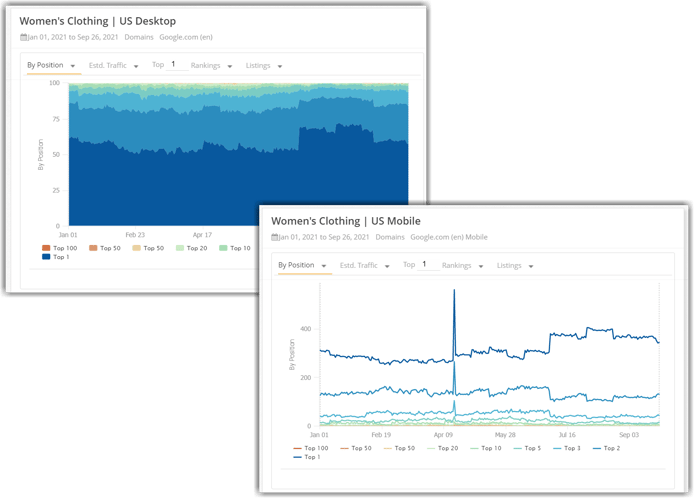Click the calendar icon in US Mobile panel
The image size is (694, 499).
coord(275,237)
